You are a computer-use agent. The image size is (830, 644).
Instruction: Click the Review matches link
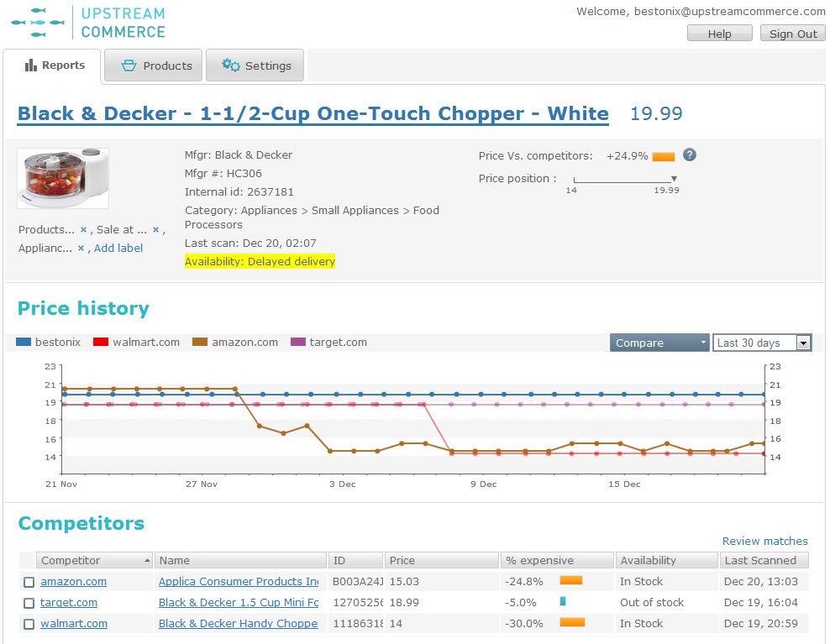click(x=764, y=542)
